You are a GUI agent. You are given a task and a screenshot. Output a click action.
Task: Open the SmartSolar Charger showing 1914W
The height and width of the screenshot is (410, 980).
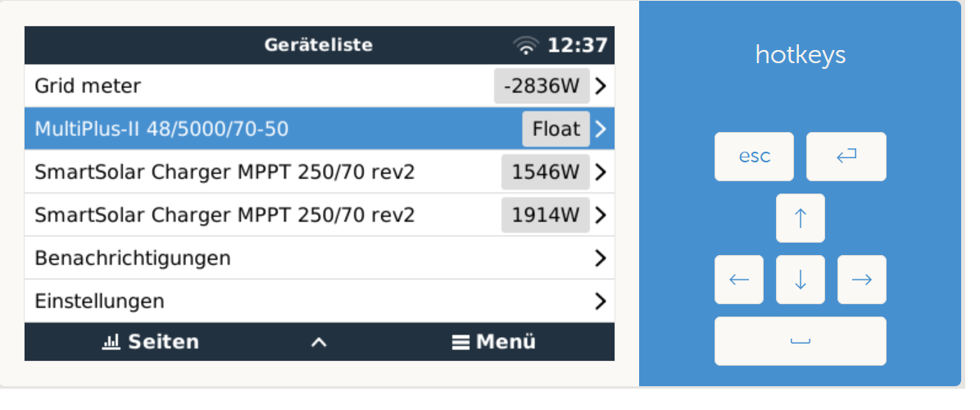(320, 215)
